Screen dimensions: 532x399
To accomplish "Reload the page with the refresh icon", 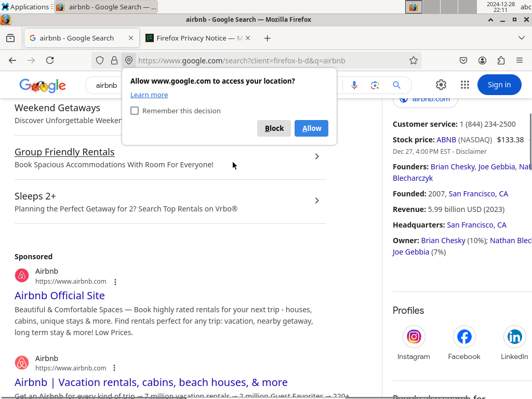I will 50,60.
